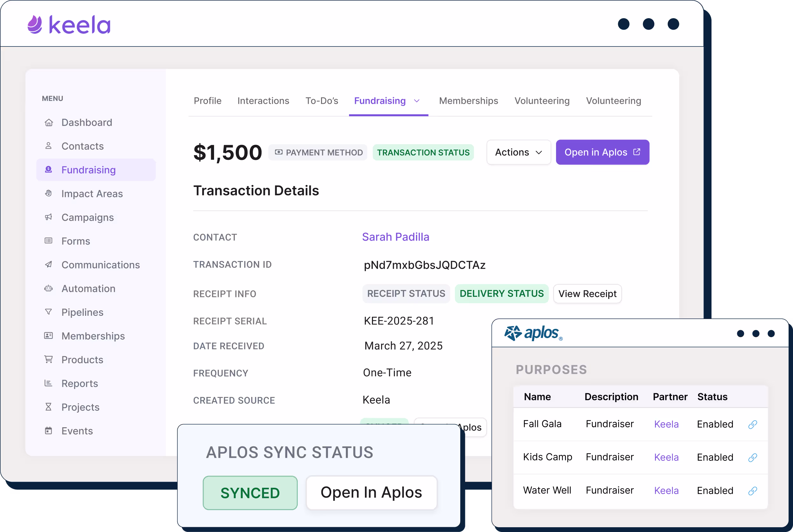Viewport: 793px width, 532px height.
Task: Open Keela partner link for Kids Camp
Action: click(666, 458)
